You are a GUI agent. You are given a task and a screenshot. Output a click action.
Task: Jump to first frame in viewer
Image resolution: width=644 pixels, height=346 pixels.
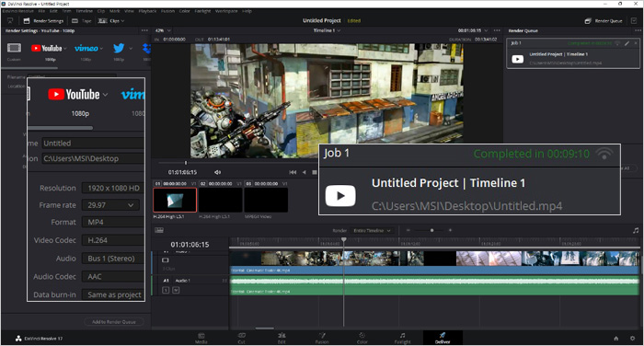coord(293,172)
